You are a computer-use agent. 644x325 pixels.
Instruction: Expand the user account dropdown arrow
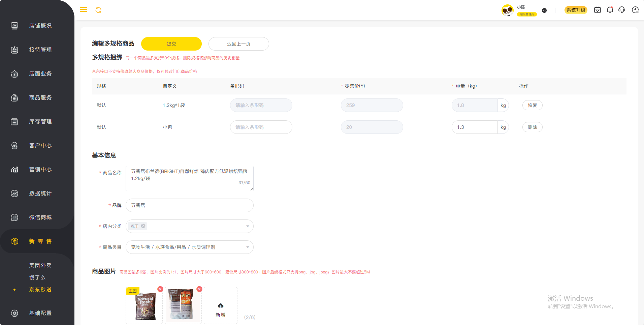pyautogui.click(x=544, y=10)
